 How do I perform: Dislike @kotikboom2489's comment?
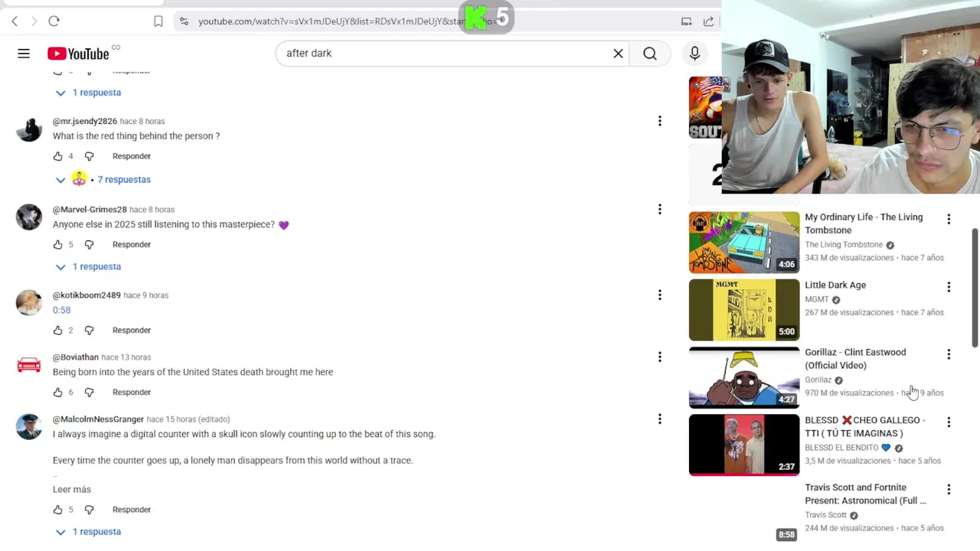point(89,331)
